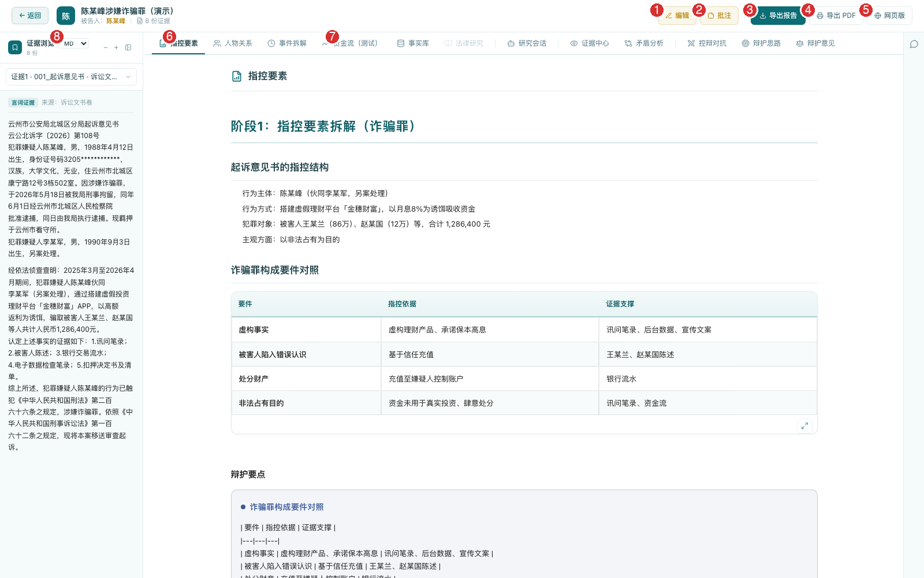Go to the 证据中心 tab
Viewport: 924px width, 578px height.
(590, 43)
